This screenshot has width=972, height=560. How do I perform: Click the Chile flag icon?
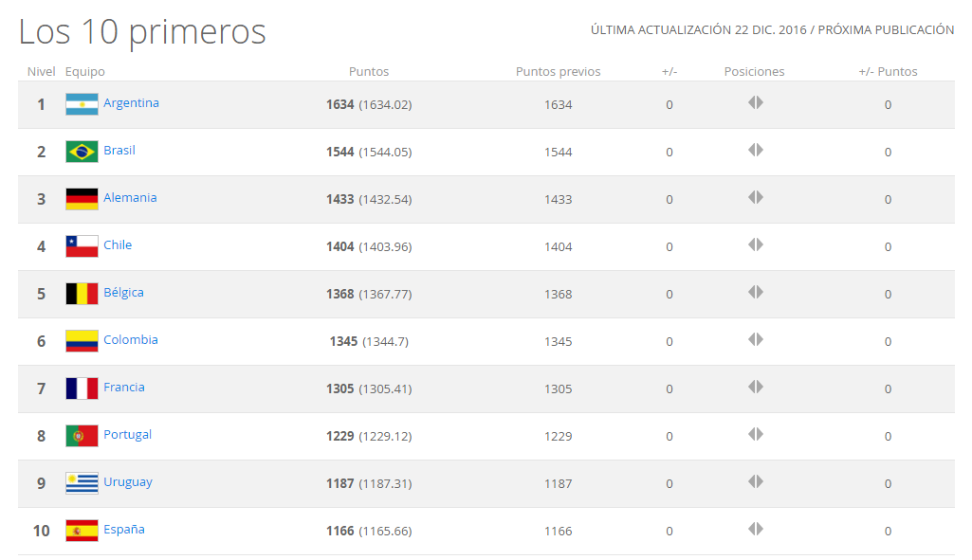(x=82, y=246)
